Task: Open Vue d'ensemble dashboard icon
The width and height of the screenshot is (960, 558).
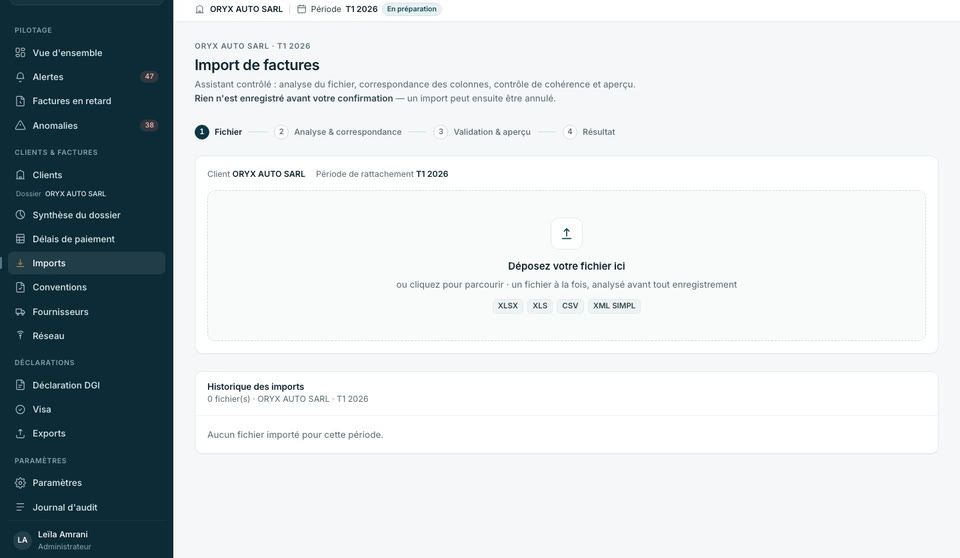Action: pos(20,53)
